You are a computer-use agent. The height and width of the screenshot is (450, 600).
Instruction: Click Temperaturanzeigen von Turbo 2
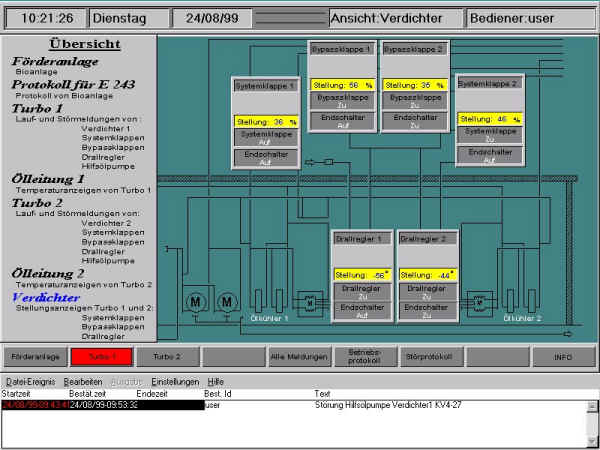pyautogui.click(x=83, y=285)
